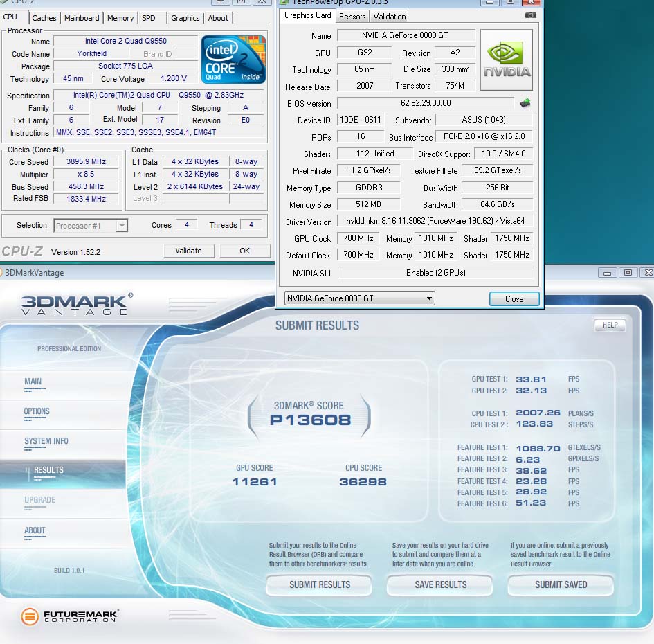The image size is (654, 644).
Task: Click the Intel Core 2 Quad logo
Action: click(233, 60)
